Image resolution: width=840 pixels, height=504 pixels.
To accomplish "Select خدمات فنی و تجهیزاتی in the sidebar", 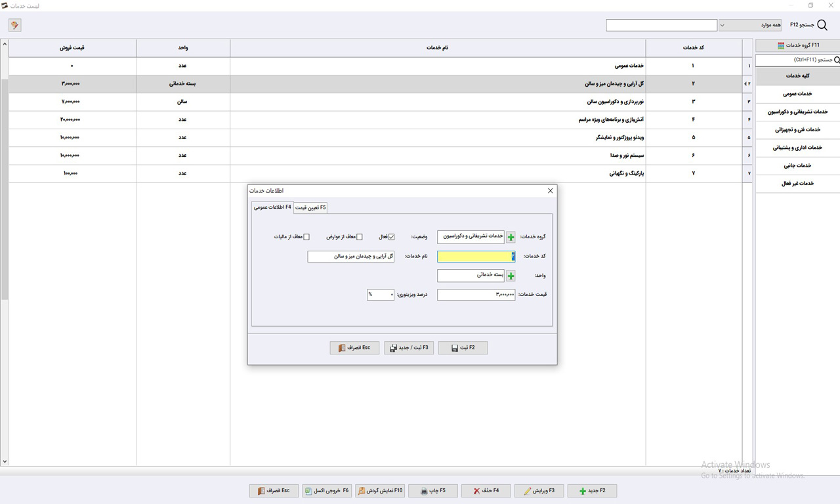I will [797, 130].
